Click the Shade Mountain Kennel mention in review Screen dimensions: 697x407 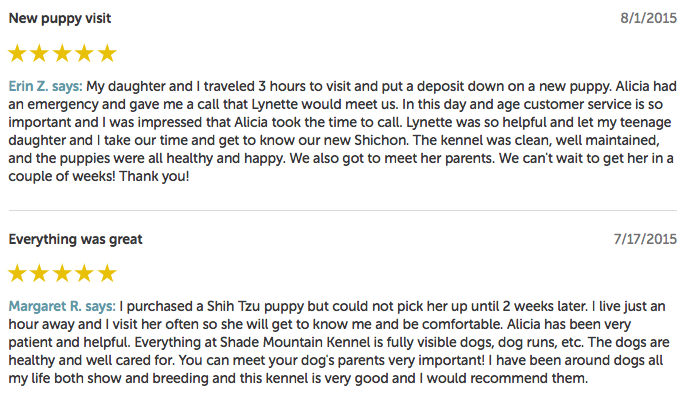tap(295, 343)
